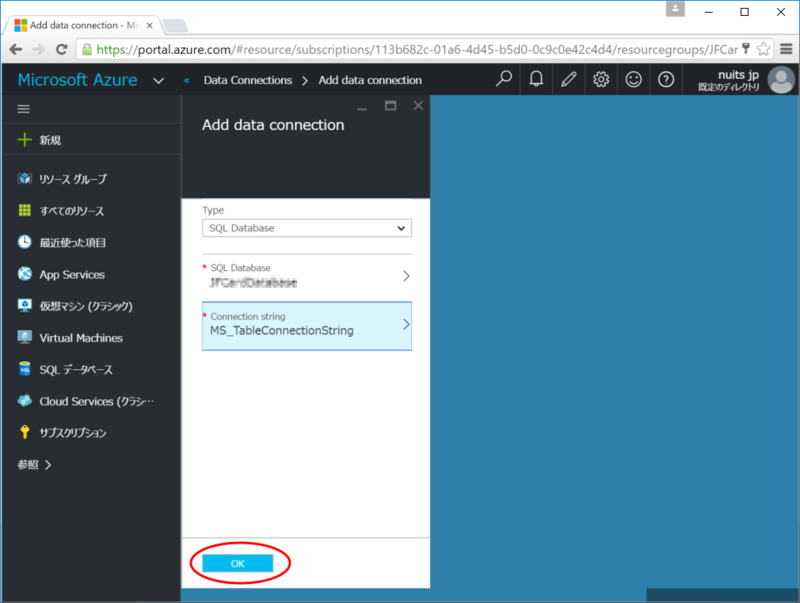Click the browser back arrow

[x=16, y=49]
